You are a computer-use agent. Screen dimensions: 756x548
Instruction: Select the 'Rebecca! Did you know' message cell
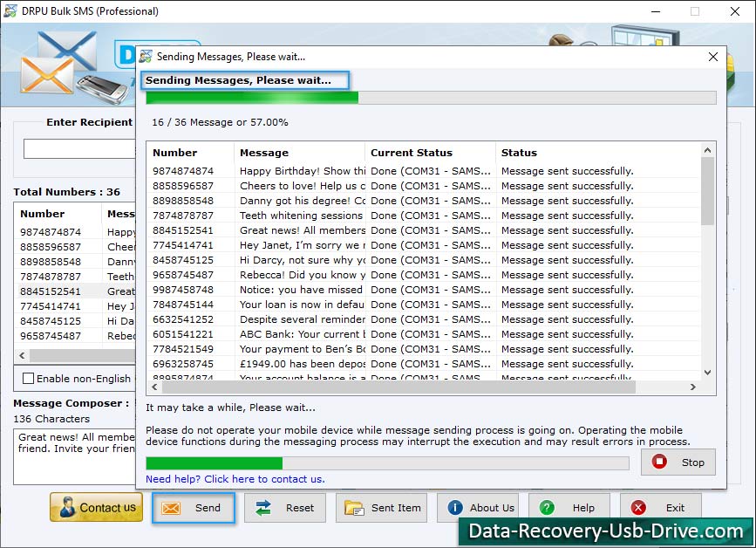tap(302, 275)
